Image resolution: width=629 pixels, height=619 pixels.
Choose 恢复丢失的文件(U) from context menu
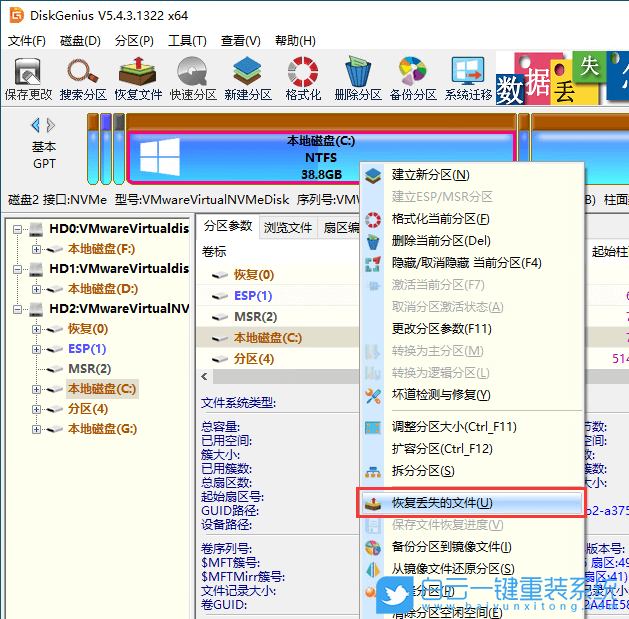pyautogui.click(x=442, y=503)
